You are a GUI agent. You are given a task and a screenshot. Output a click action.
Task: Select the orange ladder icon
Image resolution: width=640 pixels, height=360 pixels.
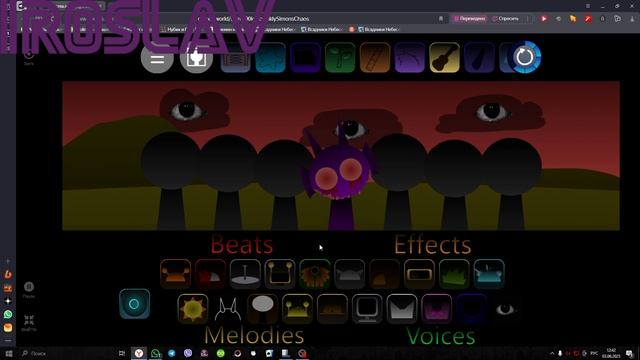375,58
